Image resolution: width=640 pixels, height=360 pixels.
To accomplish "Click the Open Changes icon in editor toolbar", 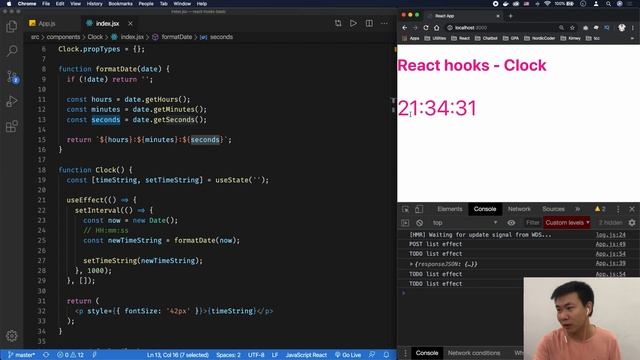I will [x=338, y=23].
